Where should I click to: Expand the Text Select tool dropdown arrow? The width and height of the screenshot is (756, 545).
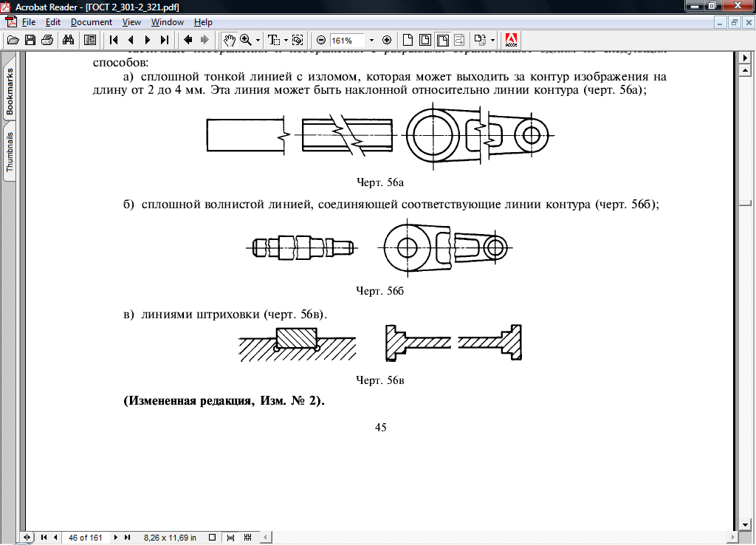[x=286, y=41]
